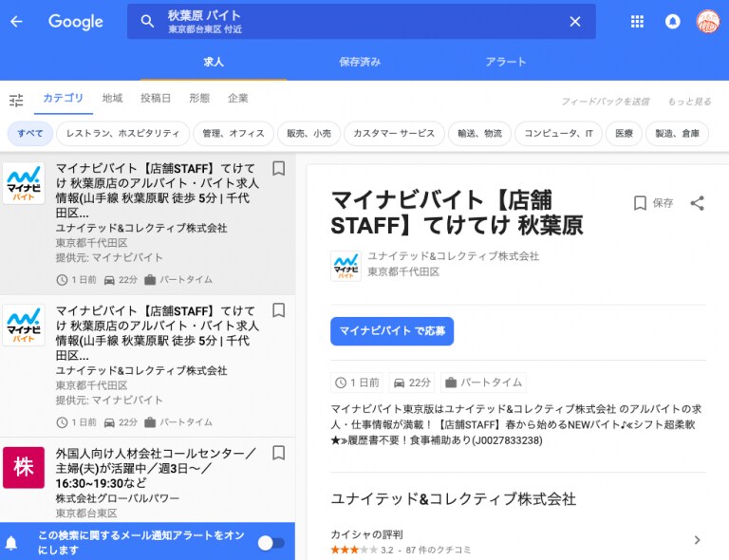The height and width of the screenshot is (560, 729).
Task: Toggle email alert switch on
Action: [x=271, y=543]
